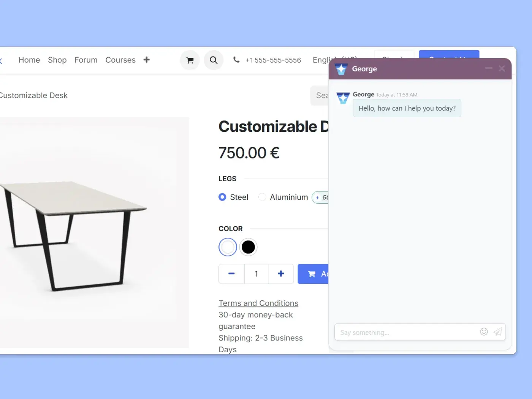The width and height of the screenshot is (532, 399).
Task: Focus the Say something chat input
Action: tap(407, 332)
